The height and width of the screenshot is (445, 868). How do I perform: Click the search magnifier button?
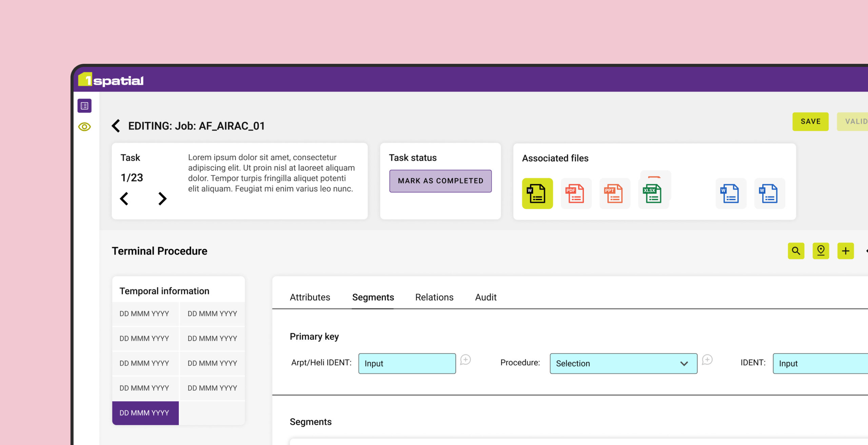tap(796, 251)
